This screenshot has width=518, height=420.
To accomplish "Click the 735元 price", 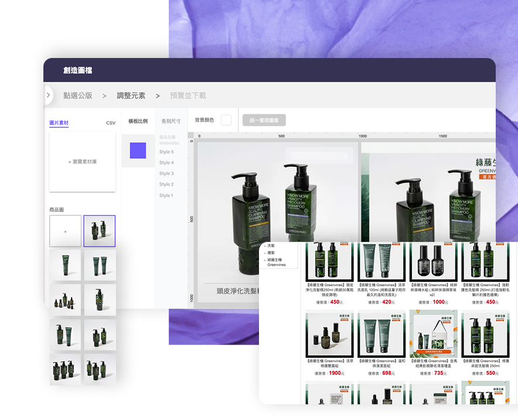I will click(441, 373).
